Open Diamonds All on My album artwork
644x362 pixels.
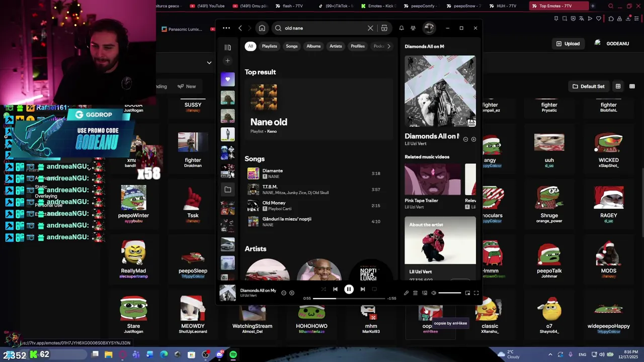point(440,91)
